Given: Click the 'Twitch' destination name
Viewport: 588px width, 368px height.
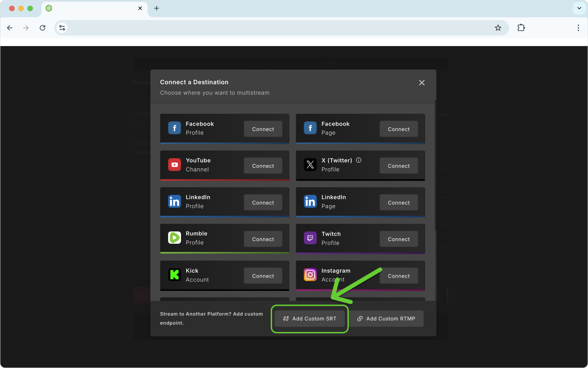Looking at the screenshot, I should tap(331, 234).
